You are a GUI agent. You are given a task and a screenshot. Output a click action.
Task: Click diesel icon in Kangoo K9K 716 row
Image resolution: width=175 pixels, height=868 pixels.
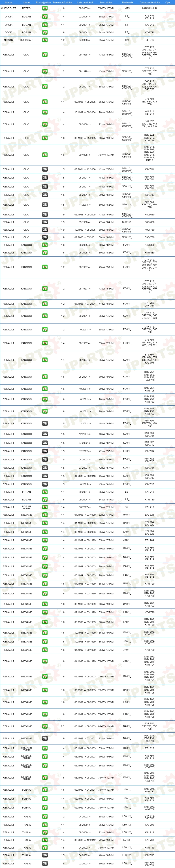click(x=45, y=484)
